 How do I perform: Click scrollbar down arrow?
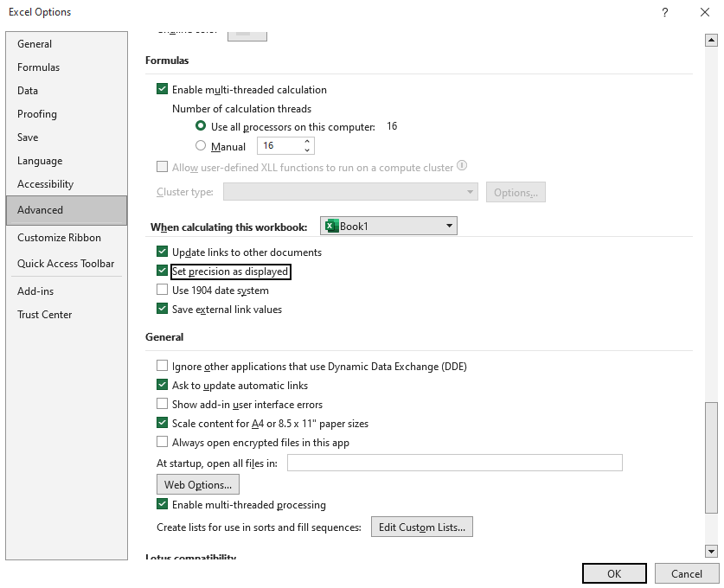(x=711, y=551)
